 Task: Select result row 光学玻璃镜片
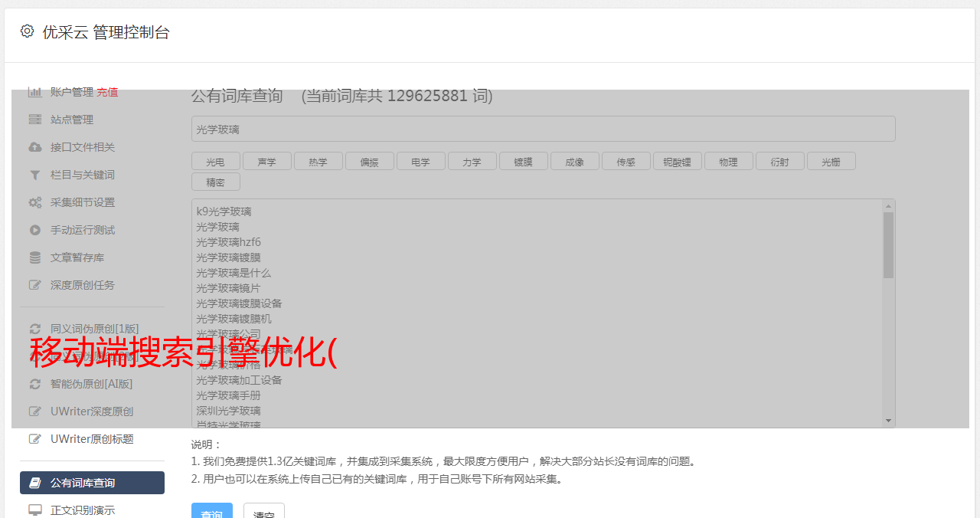coord(228,288)
